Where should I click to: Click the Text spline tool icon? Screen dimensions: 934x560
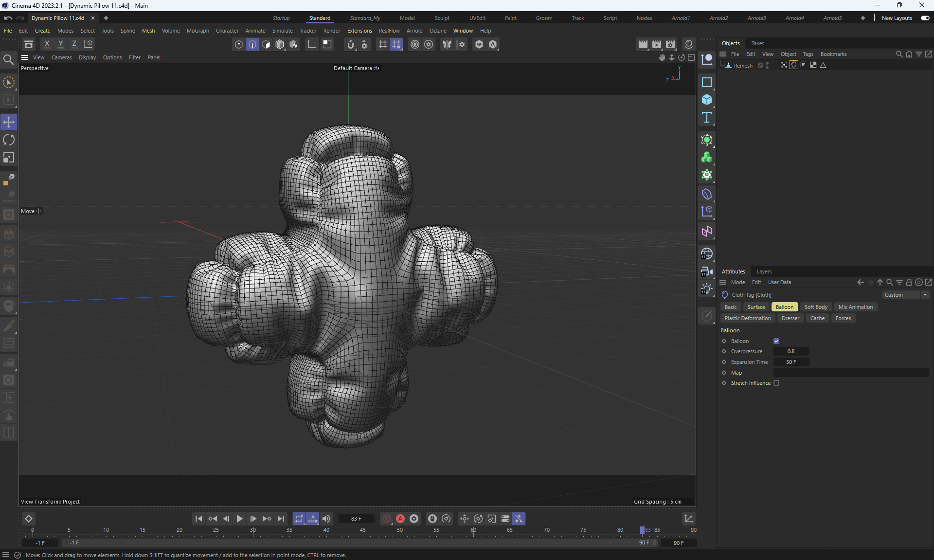tap(707, 117)
